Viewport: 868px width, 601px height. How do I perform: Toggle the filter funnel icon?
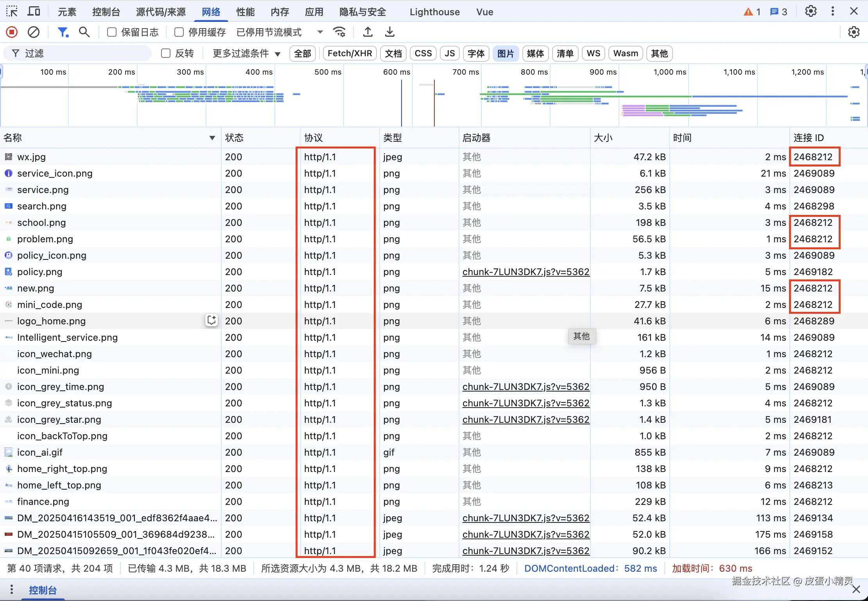(63, 32)
